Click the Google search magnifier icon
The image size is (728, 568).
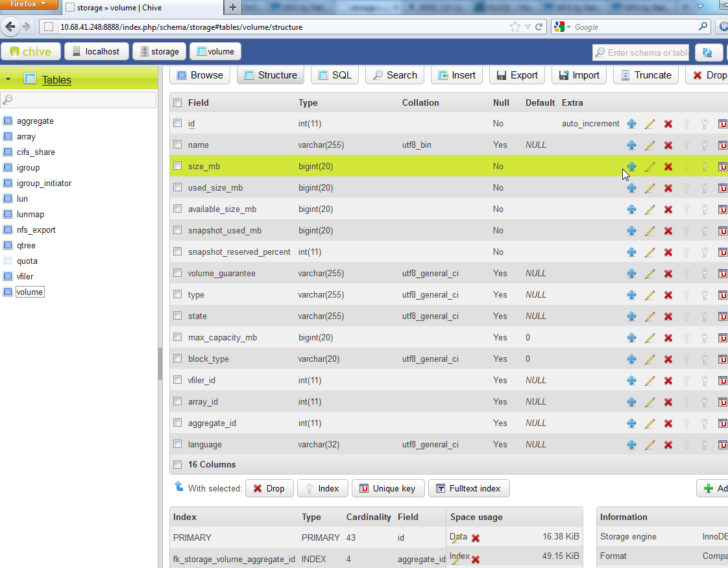[703, 27]
